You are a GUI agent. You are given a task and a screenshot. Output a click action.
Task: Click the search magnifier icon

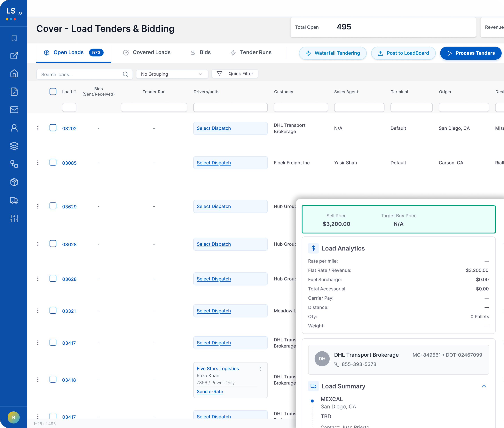[x=125, y=74]
